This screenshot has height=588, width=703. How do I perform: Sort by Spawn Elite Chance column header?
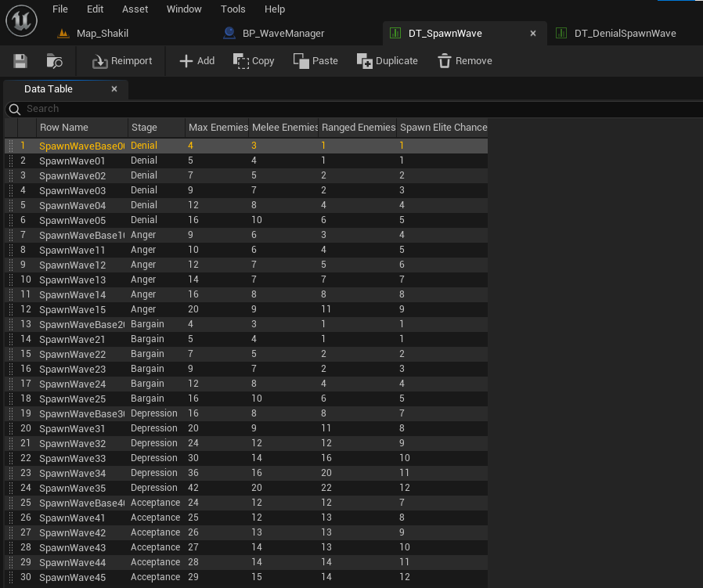coord(442,128)
